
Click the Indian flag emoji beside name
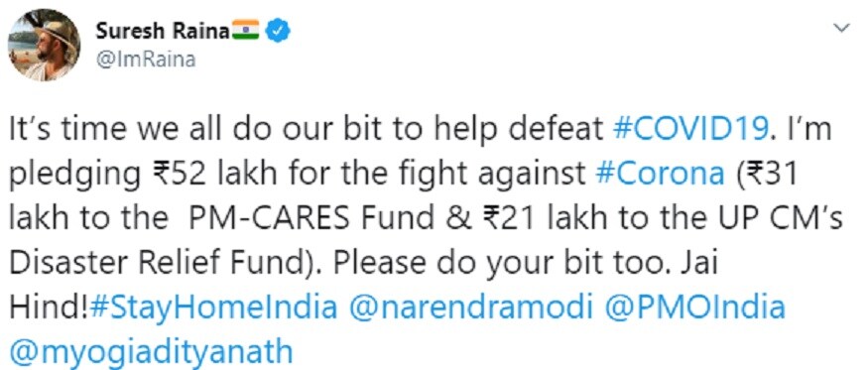(245, 30)
